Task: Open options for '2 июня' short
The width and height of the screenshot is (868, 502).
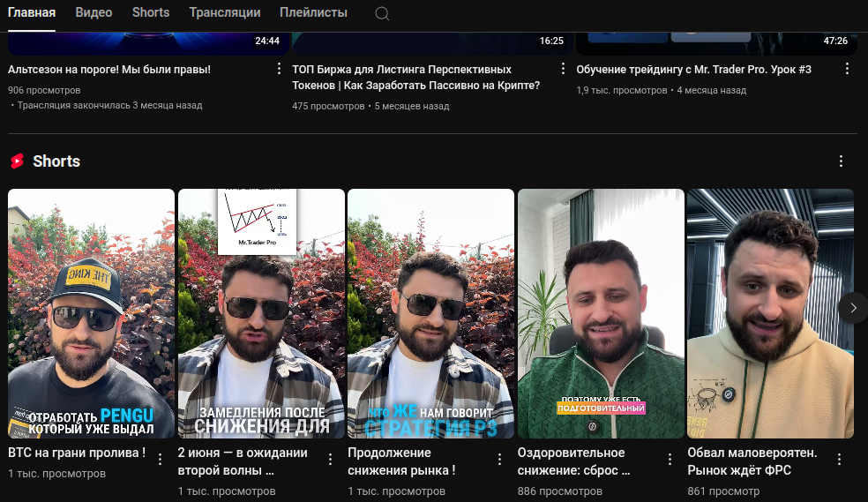Action: [x=330, y=459]
